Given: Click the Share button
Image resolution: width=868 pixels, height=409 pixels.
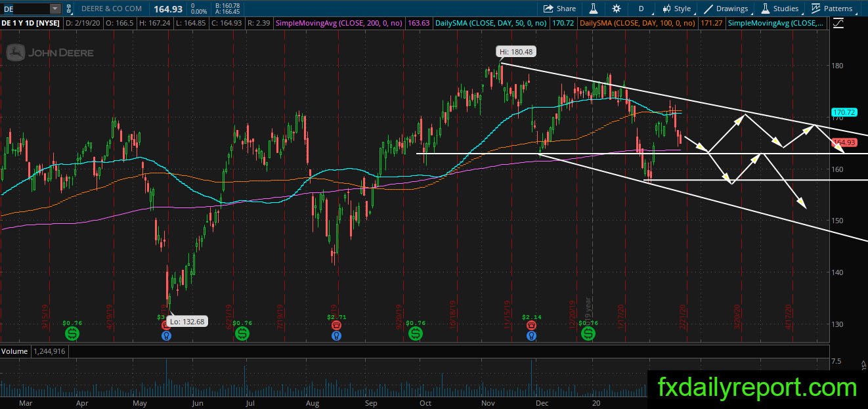Looking at the screenshot, I should (x=560, y=9).
